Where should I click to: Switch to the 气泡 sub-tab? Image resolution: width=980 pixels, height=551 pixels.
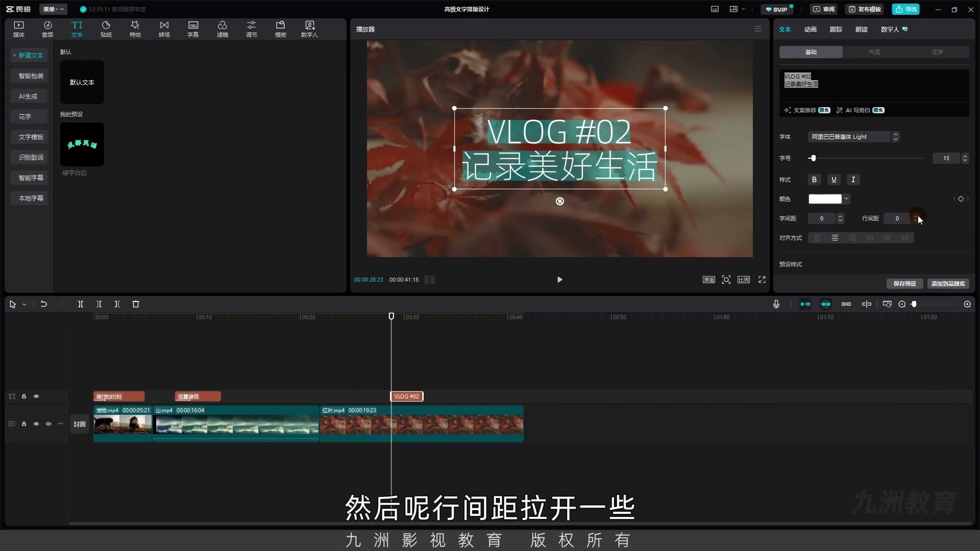(874, 52)
